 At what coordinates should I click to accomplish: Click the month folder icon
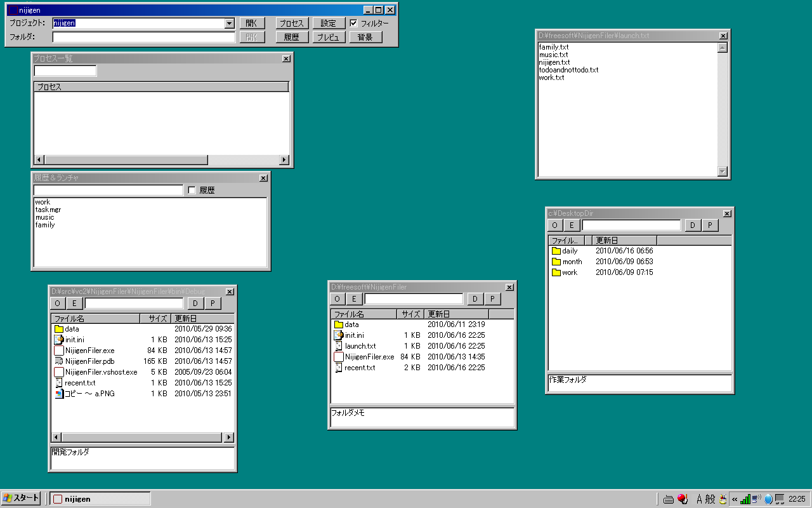tap(556, 262)
